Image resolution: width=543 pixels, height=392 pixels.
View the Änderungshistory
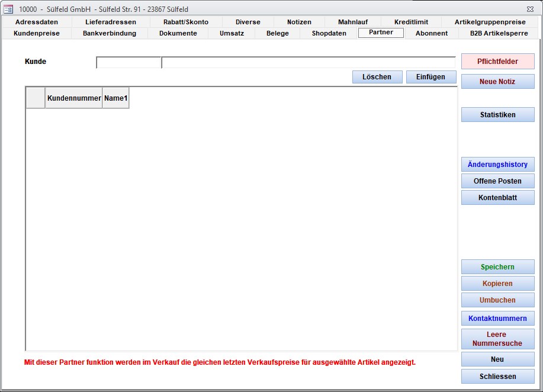[497, 165]
